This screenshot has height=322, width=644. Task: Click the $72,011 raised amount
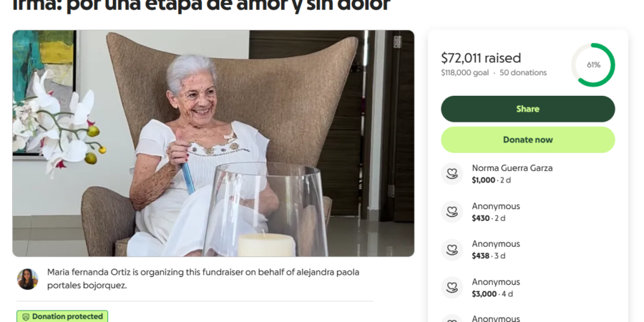pyautogui.click(x=481, y=58)
